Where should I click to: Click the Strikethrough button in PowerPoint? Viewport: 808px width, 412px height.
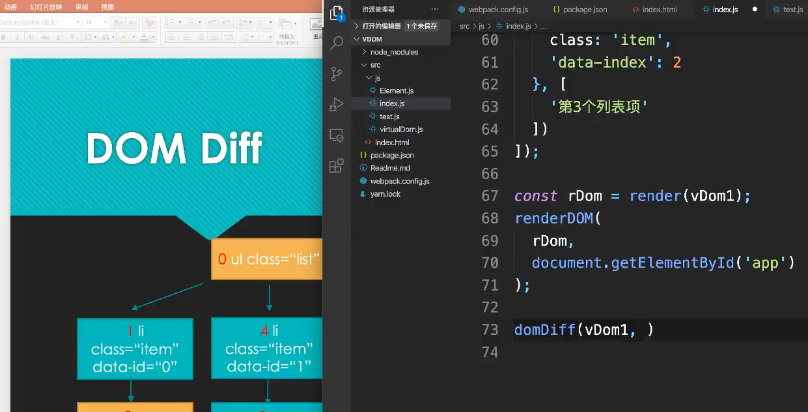pyautogui.click(x=45, y=37)
